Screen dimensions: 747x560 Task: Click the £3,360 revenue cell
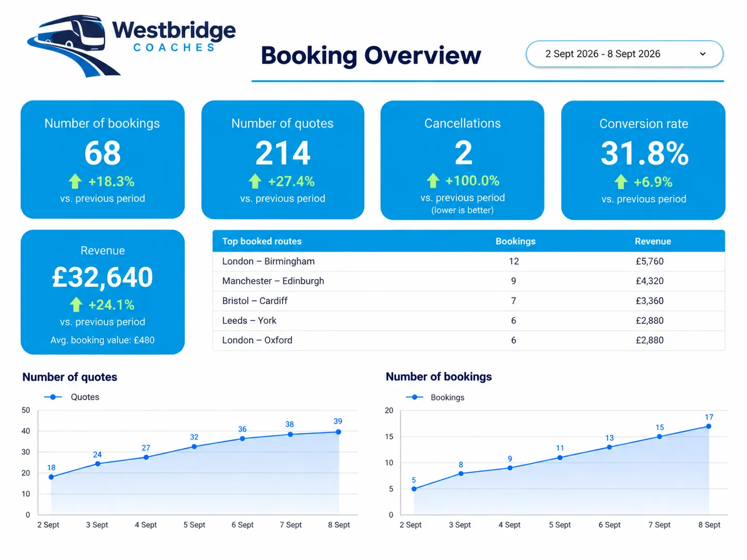click(649, 301)
